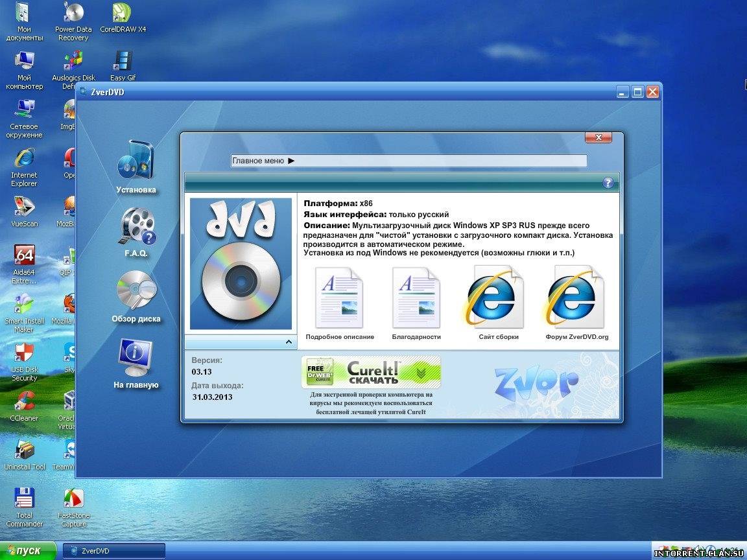Click the Язык интерфейса line
747x560 pixels.
pos(376,215)
